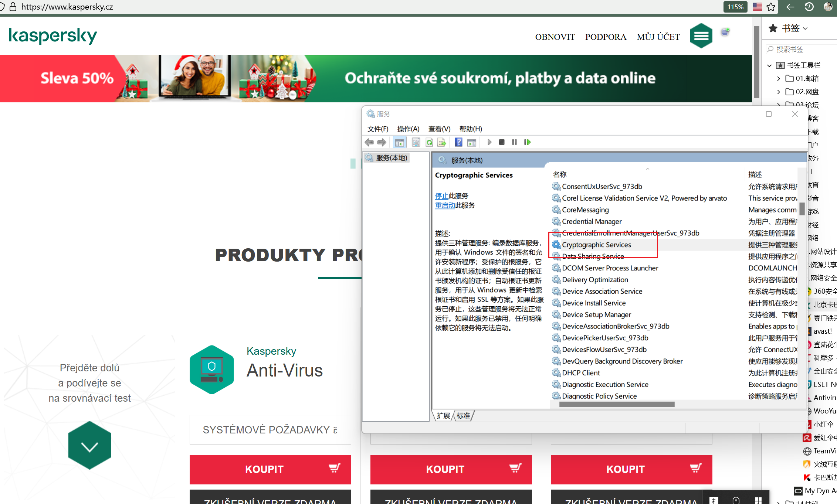This screenshot has height=504, width=837.
Task: Expand the 02.网盘 bookmark folder
Action: pos(779,92)
